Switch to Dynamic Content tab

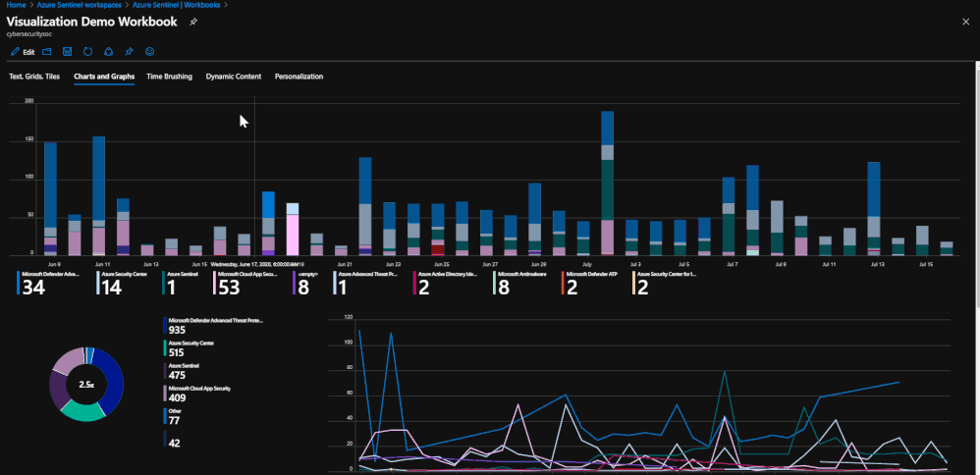click(233, 77)
